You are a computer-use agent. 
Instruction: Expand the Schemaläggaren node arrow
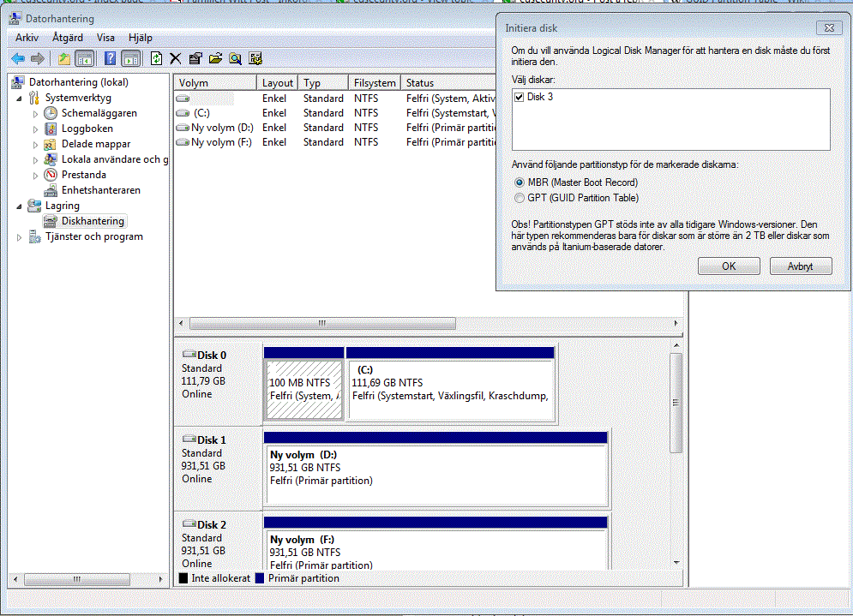pos(35,114)
